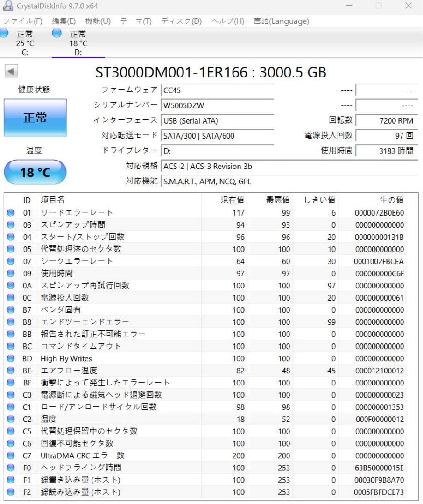This screenshot has height=504, width=423.
Task: Click the 18 °C temperature indicator
Action: tap(35, 172)
